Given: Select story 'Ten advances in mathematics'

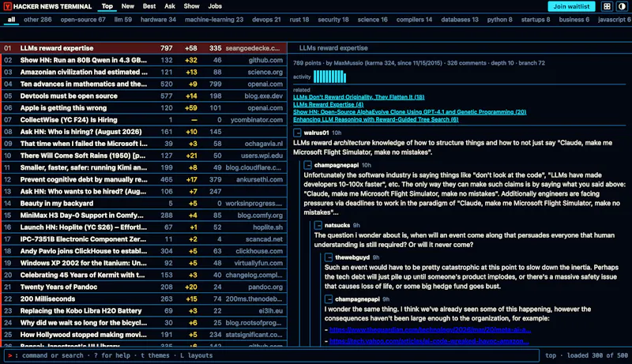Looking at the screenshot, I should (x=145, y=84).
